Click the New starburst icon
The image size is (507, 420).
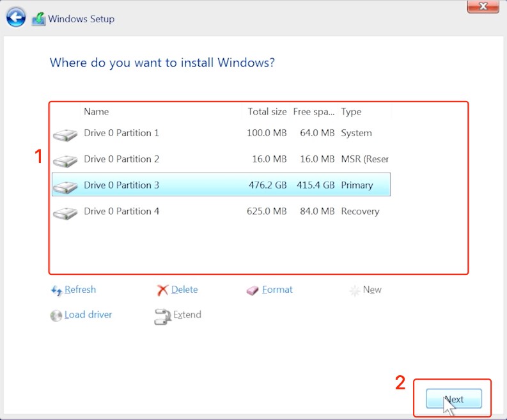pyautogui.click(x=355, y=290)
